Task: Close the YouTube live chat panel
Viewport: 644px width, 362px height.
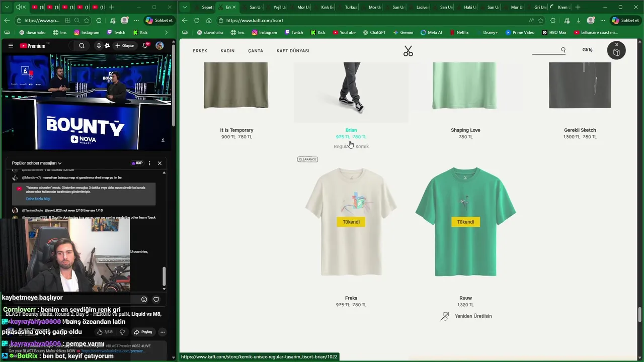Action: pos(159,163)
